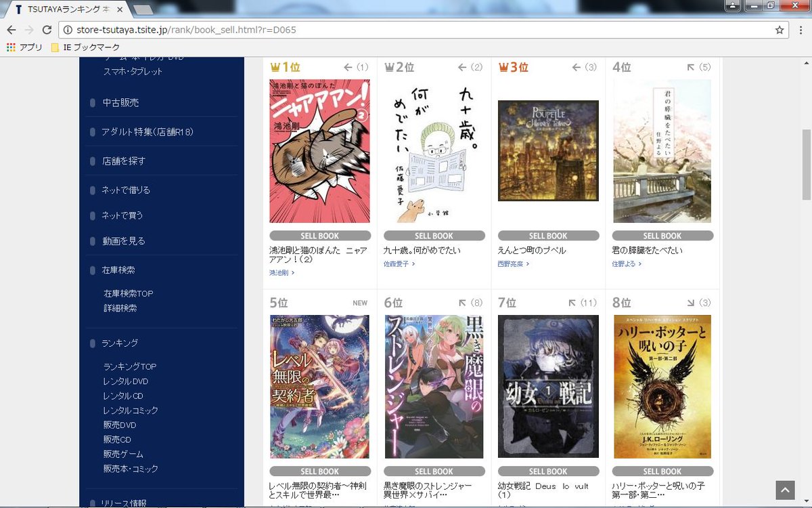
Task: Click 販売ゲーム link
Action: (x=123, y=454)
